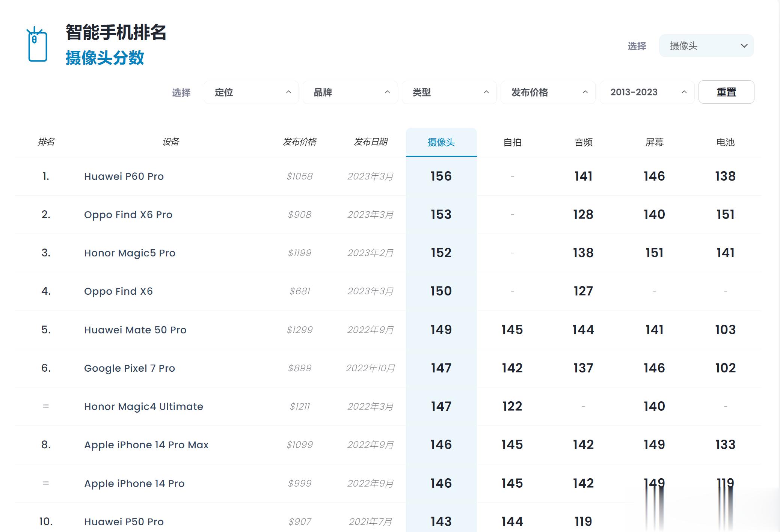Click the $908 price of Oppo Find X6 Pro

click(x=299, y=215)
